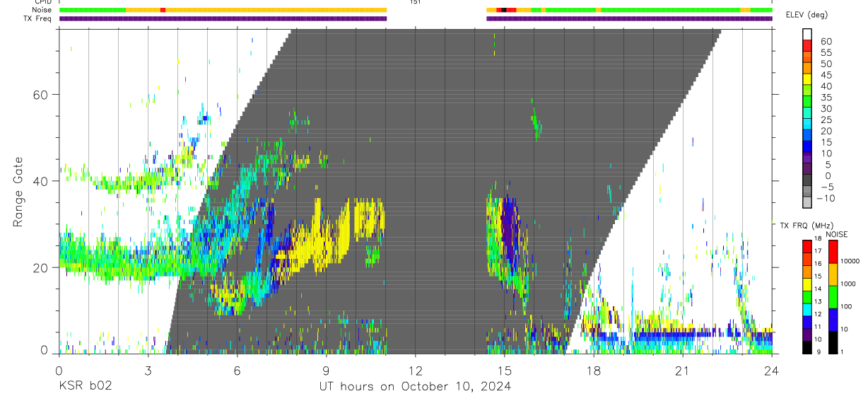This screenshot has height=401, width=868.
Task: Click the 'TX FRQ (MHz)' legend title
Action: coord(807,226)
